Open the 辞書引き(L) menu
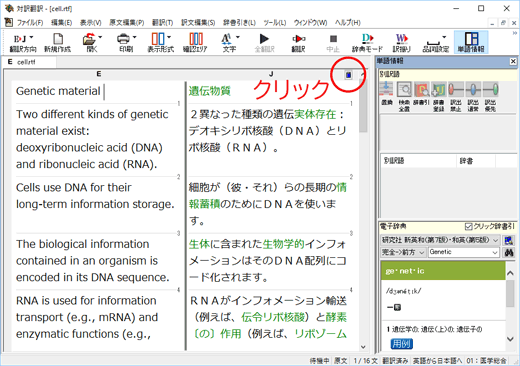520x366 pixels. [x=239, y=23]
